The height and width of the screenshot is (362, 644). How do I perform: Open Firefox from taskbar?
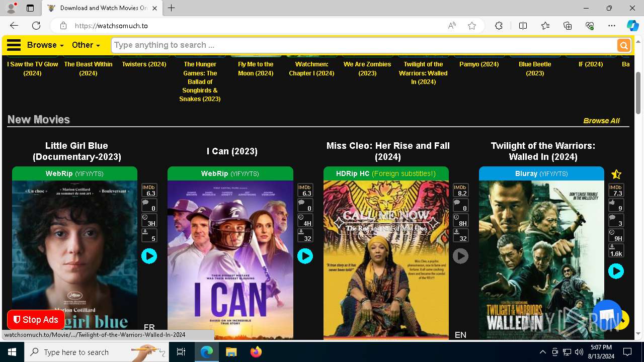(x=256, y=352)
